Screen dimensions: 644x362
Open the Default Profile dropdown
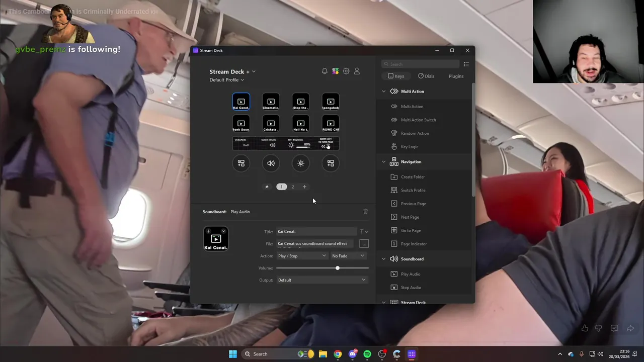(x=227, y=80)
